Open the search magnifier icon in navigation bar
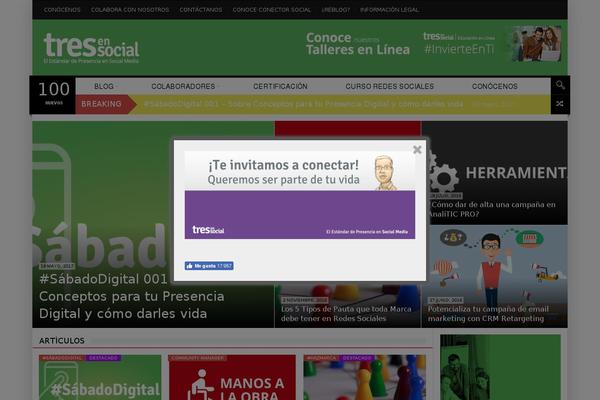This screenshot has height=400, width=600. pyautogui.click(x=560, y=85)
